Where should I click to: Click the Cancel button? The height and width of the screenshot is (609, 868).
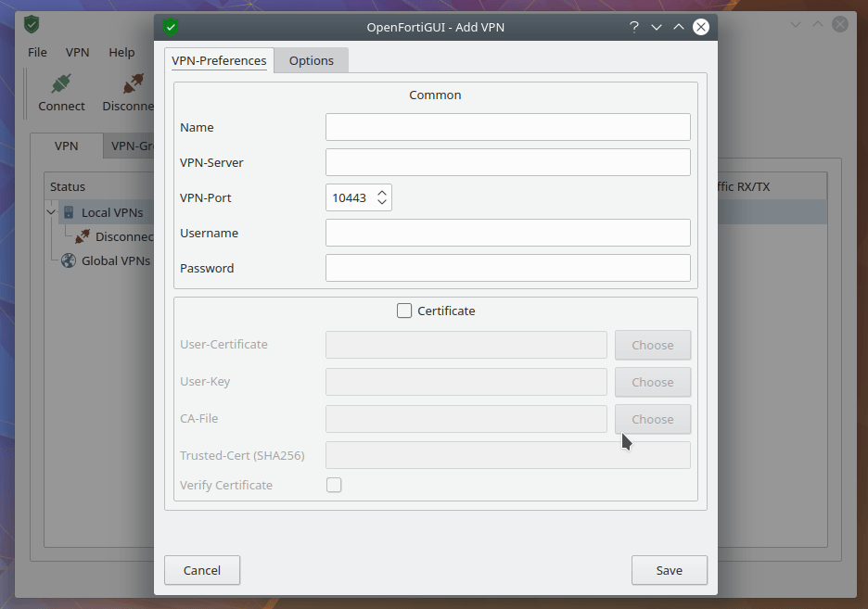click(x=202, y=570)
